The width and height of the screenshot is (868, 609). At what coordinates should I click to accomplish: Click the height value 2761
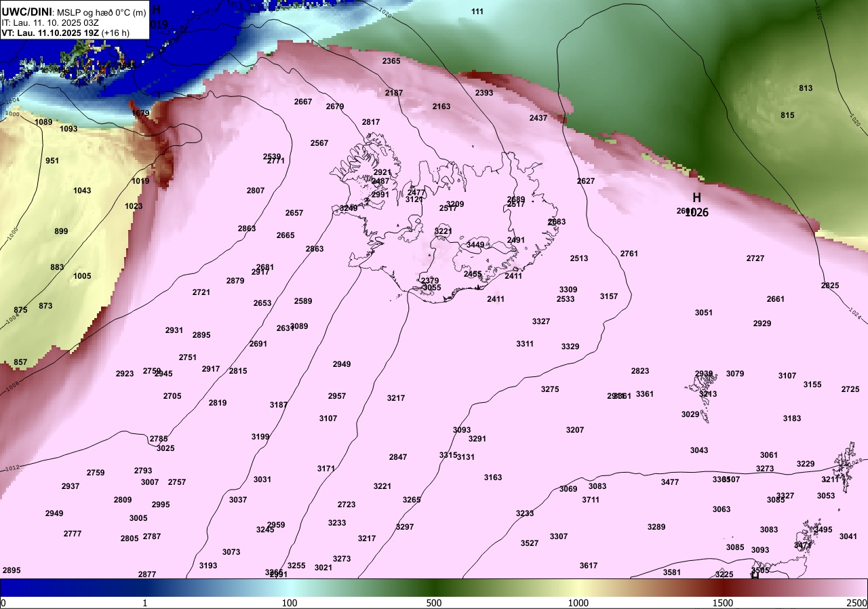(x=629, y=254)
